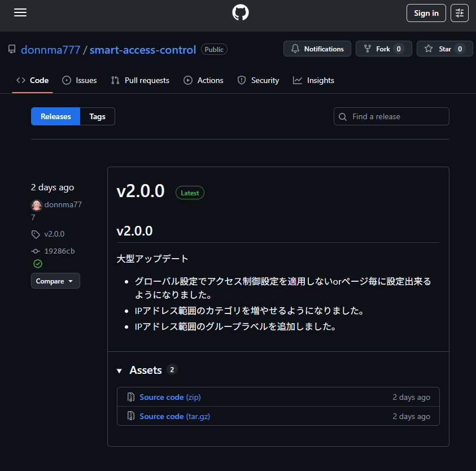Click the Sign in button
This screenshot has height=471, width=476.
coord(426,13)
